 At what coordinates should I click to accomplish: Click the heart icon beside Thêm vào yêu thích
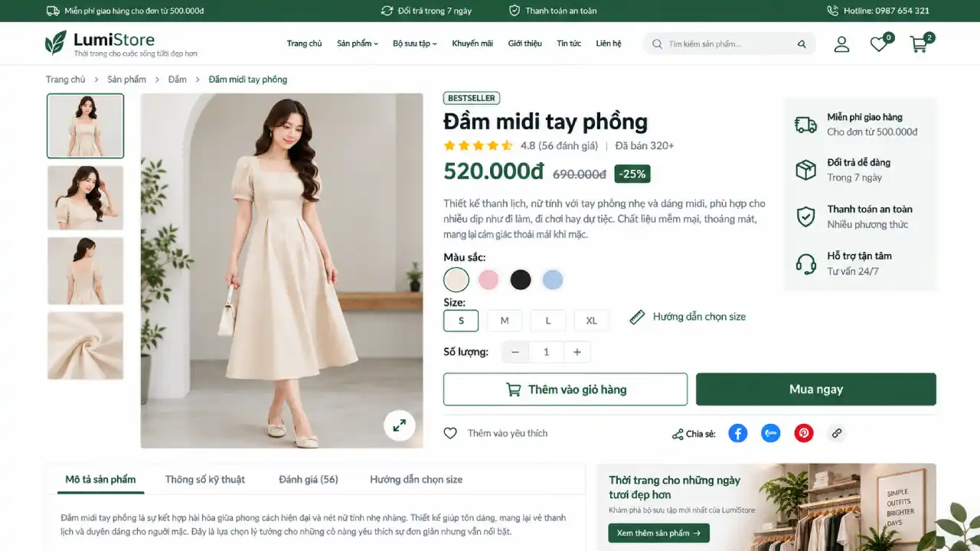tap(450, 433)
